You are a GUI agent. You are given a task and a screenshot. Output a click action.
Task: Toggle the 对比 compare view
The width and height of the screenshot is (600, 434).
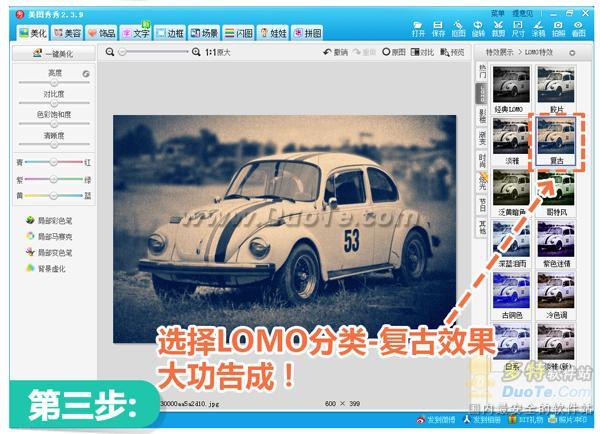[x=422, y=52]
